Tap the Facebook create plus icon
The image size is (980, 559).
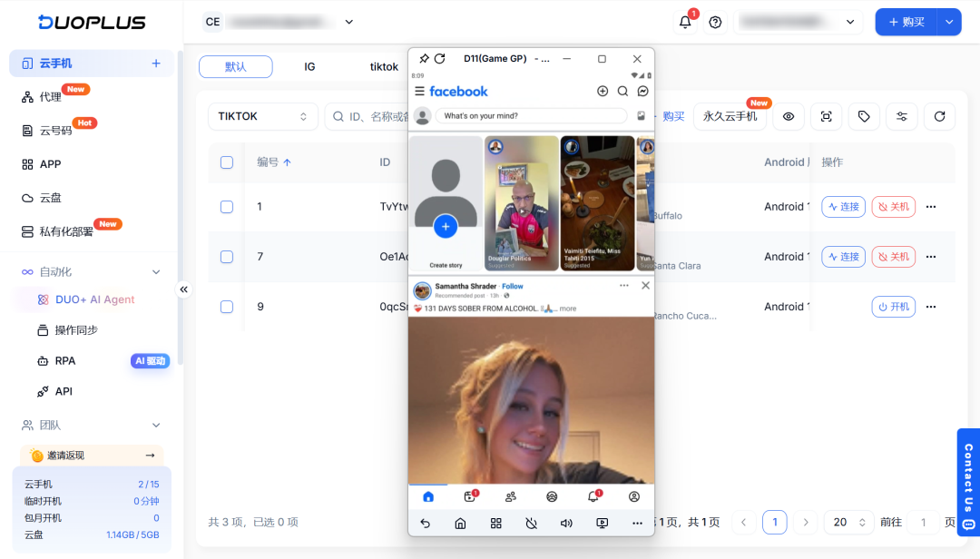pyautogui.click(x=603, y=92)
